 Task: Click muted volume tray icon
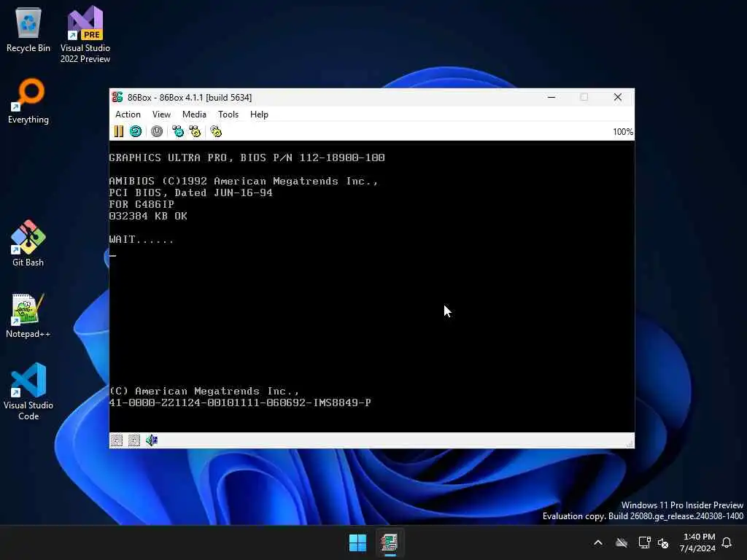pos(662,542)
